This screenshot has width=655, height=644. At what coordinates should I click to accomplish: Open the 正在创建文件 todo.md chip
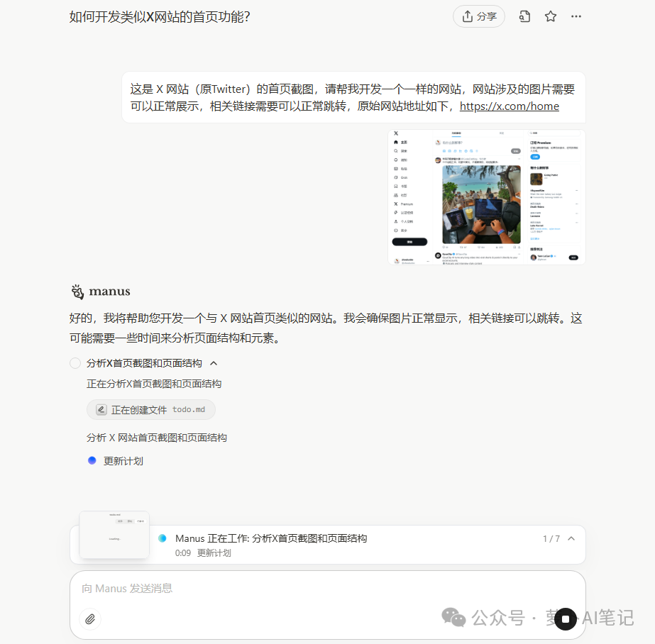click(x=151, y=410)
